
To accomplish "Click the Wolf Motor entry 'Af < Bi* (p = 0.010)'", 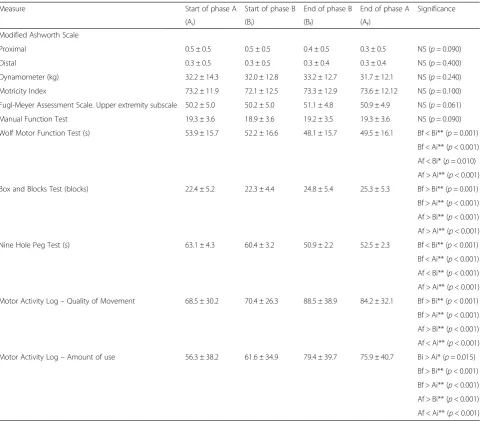I will 447,161.
